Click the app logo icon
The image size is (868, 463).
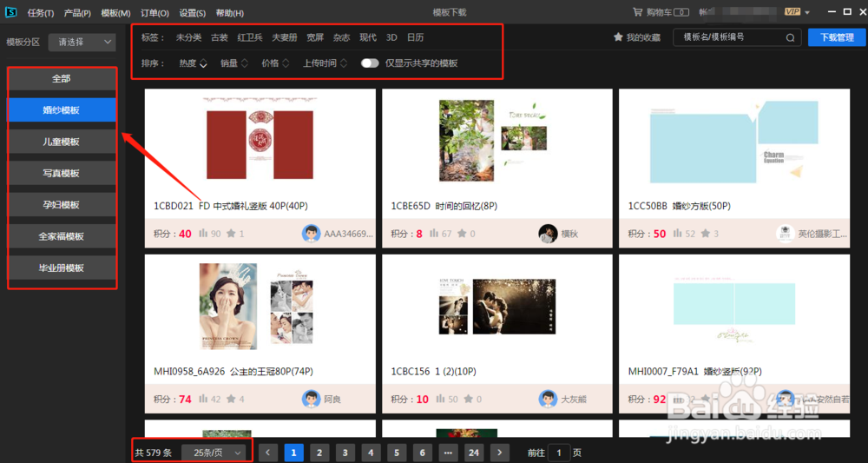[10, 11]
